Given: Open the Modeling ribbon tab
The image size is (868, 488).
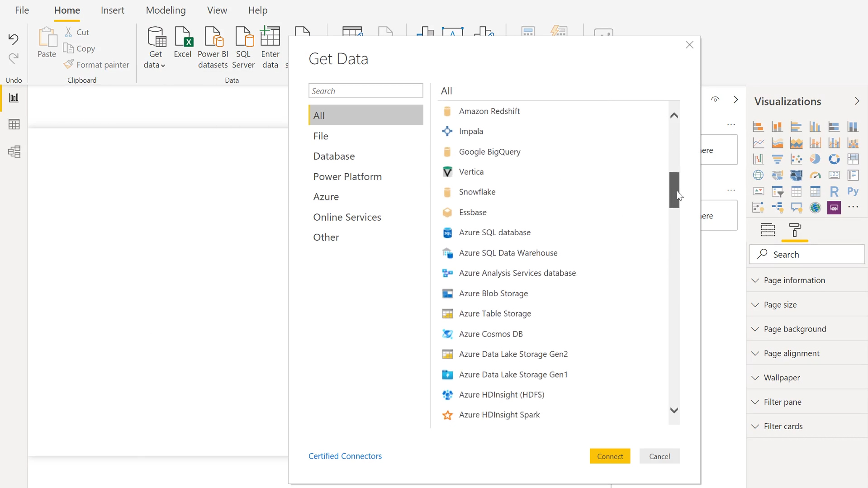Looking at the screenshot, I should (166, 10).
